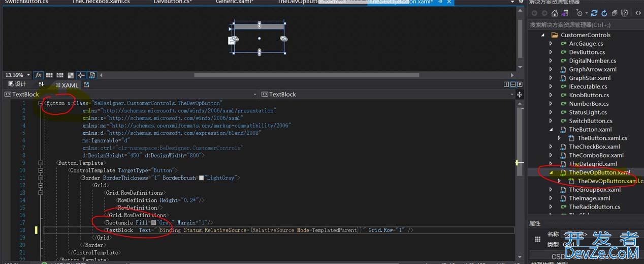Switch views icon in Solution Explorer
This screenshot has width=644, height=264.
[x=565, y=13]
